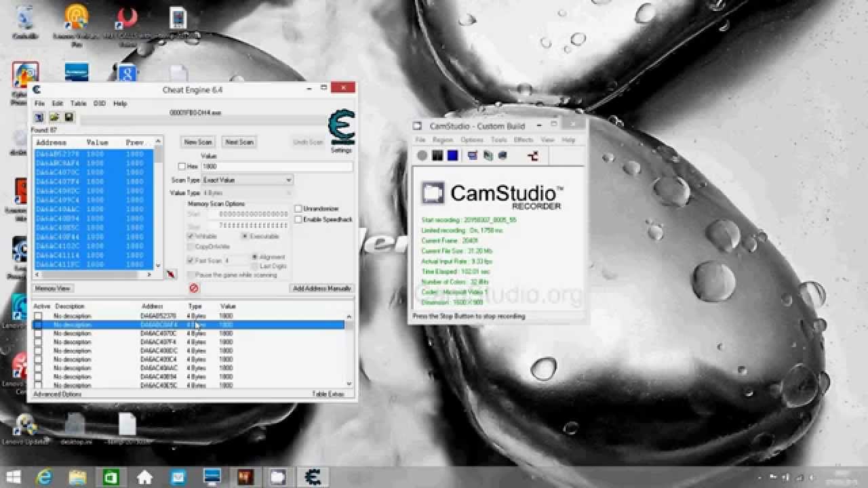Click the save floppy icon in Cheat Engine
Viewport: 868px width, 488px height.
pyautogui.click(x=69, y=118)
